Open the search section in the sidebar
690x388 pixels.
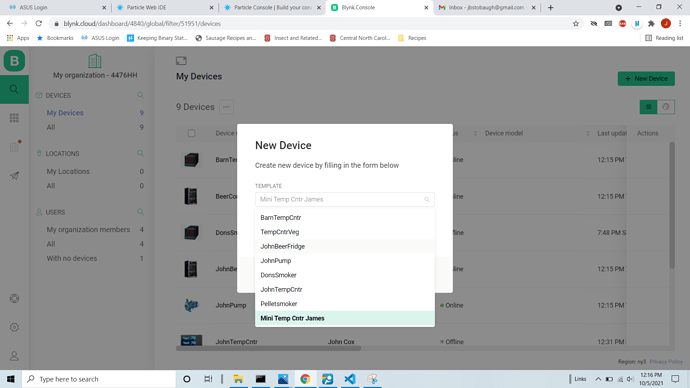click(x=14, y=89)
